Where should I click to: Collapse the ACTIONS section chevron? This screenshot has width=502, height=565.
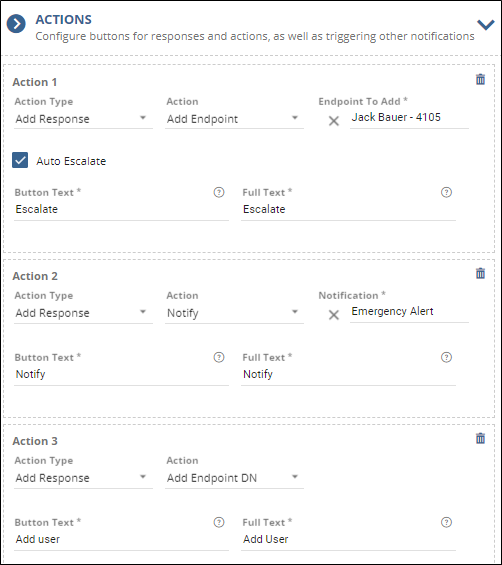coord(485,25)
